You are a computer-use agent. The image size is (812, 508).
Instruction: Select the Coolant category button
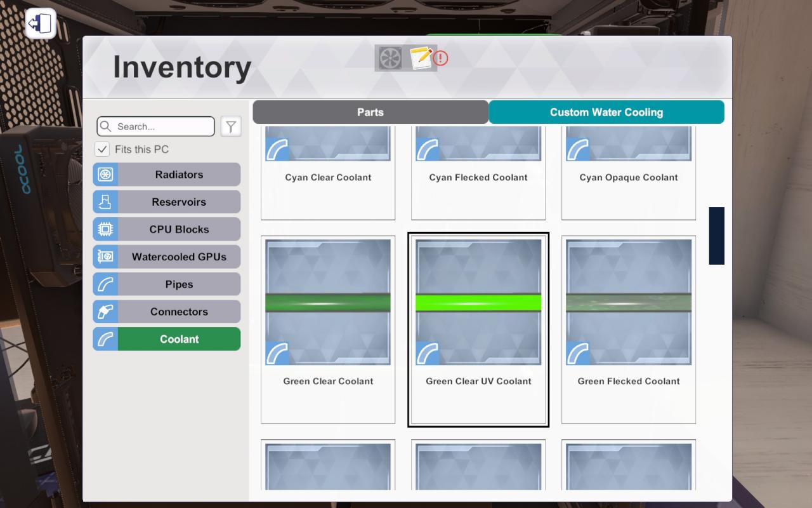click(179, 339)
